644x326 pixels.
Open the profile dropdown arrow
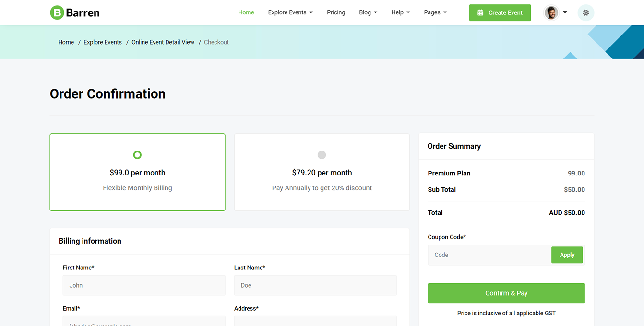[x=565, y=12]
